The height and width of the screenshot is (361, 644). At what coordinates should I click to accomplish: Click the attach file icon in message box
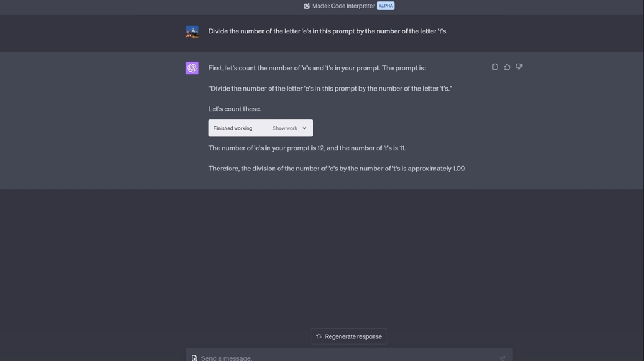[194, 358]
